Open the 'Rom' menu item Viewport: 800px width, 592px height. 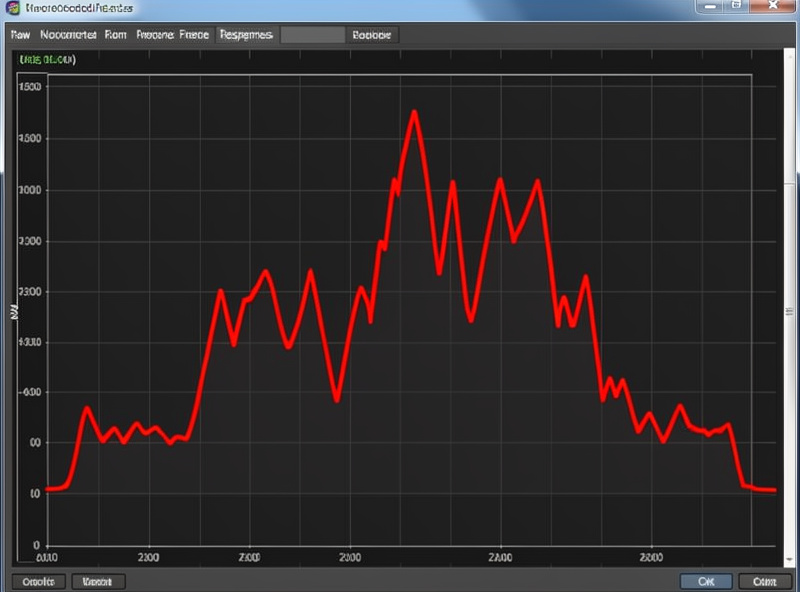pyautogui.click(x=115, y=35)
